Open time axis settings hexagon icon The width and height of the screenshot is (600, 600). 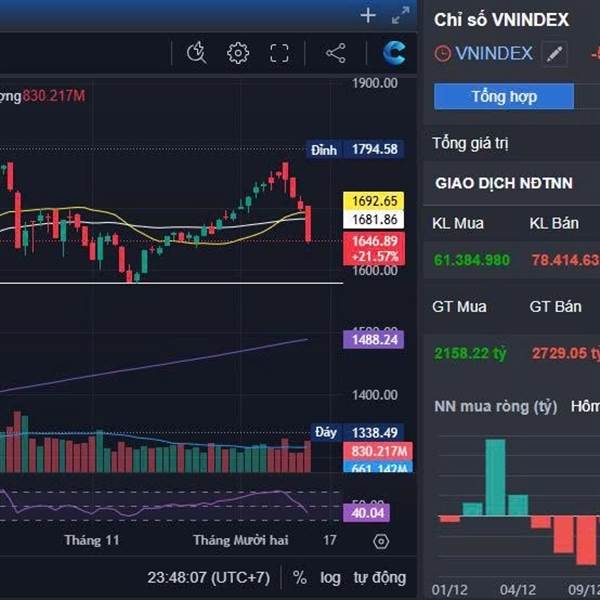click(380, 541)
